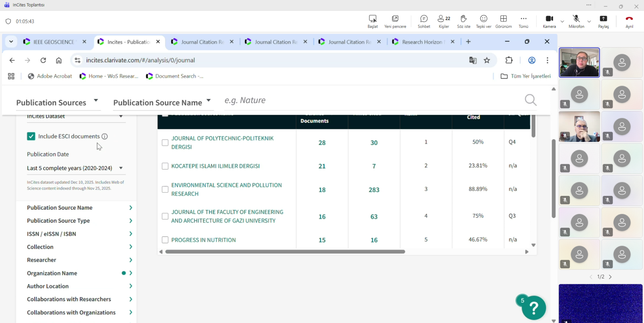Click the horizontal table scrollbar
644x323 pixels.
285,252
